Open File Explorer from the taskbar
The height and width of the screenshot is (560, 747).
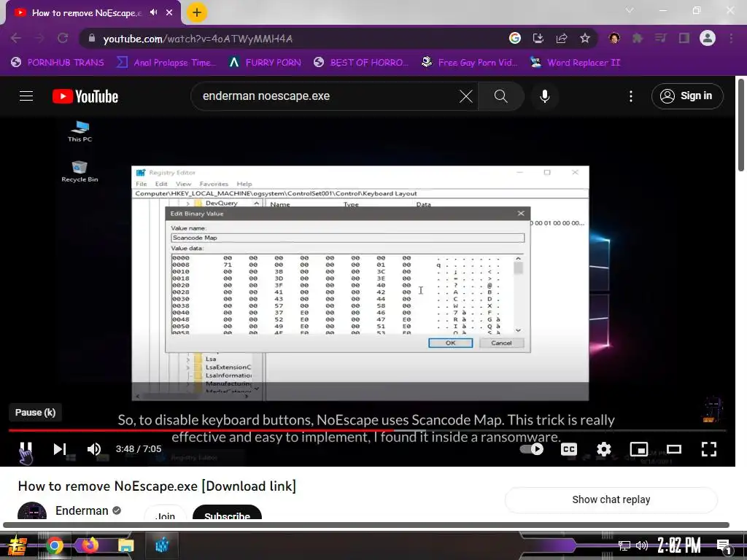point(125,545)
